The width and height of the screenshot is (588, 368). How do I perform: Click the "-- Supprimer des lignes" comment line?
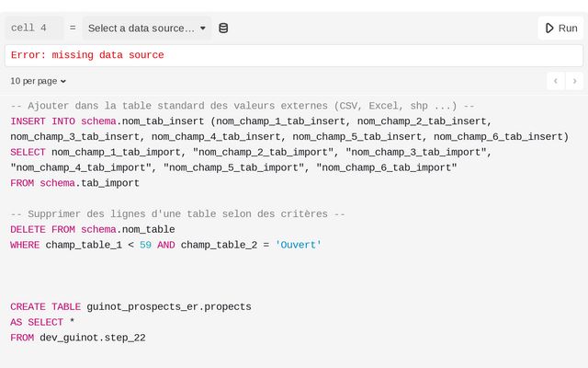pos(177,214)
